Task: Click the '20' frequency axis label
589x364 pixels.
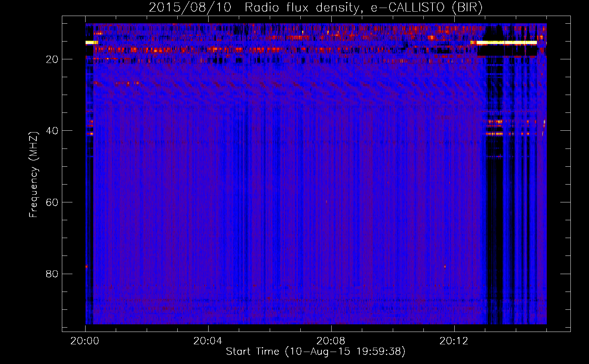Action: 52,59
